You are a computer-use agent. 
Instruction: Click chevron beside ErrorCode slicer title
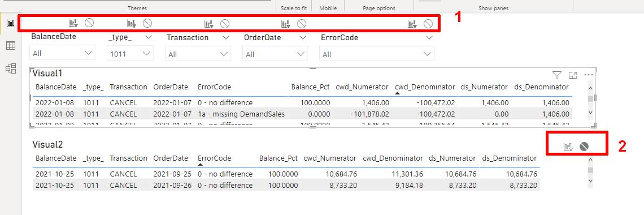click(x=429, y=37)
